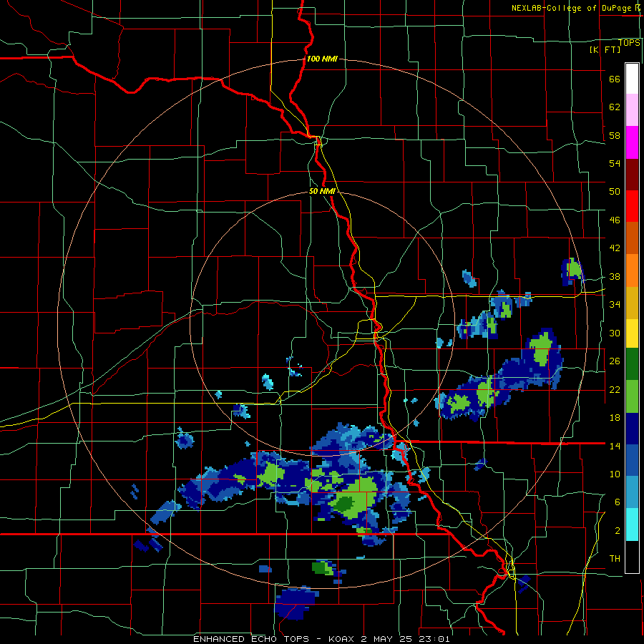
Task: Click the white 66 kft color swatch
Action: click(x=632, y=79)
